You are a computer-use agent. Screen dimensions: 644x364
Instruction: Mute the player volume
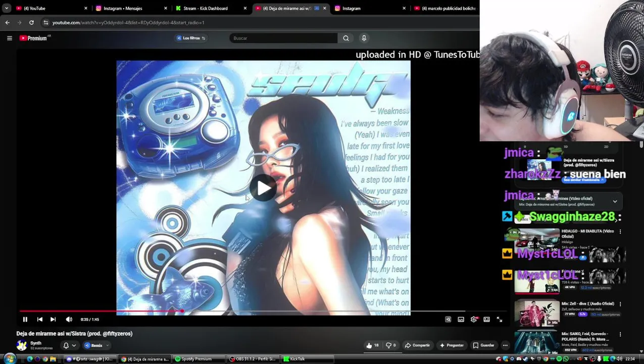(69, 320)
